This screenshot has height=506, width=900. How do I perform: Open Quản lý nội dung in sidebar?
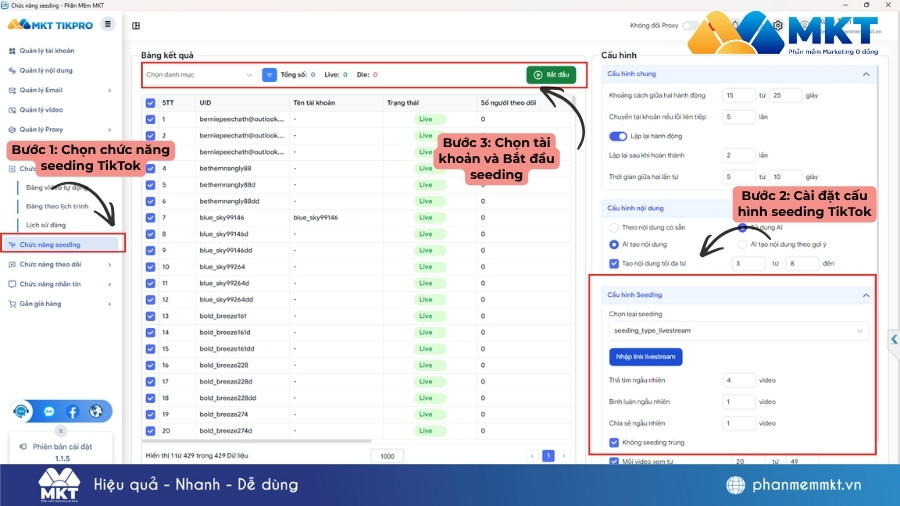[46, 71]
